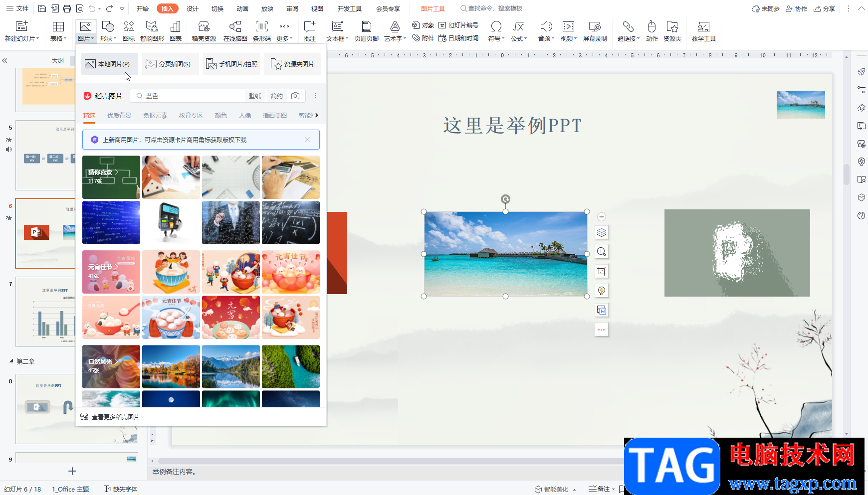The height and width of the screenshot is (495, 868).
Task: Open the 自然风光 image collection thumbnail
Action: [111, 366]
